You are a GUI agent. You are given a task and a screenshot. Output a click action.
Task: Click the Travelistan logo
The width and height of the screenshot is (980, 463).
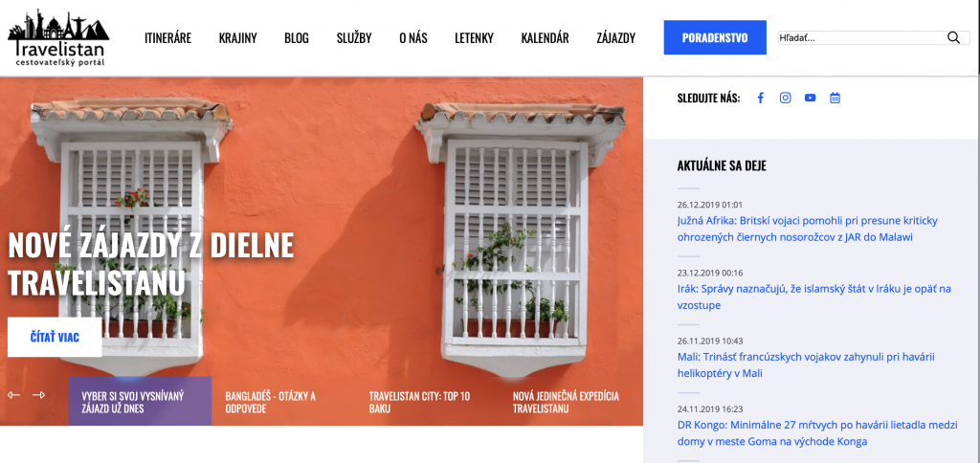58,38
